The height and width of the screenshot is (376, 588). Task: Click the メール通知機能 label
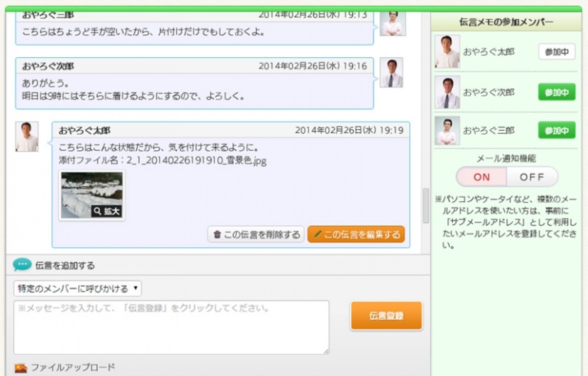(506, 158)
